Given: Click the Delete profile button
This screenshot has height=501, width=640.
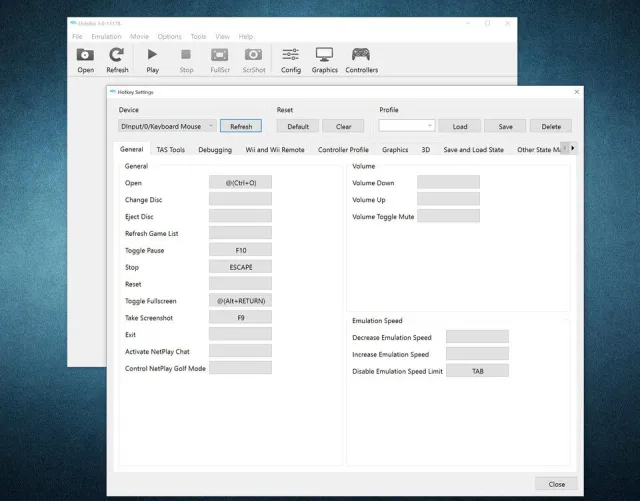Looking at the screenshot, I should [551, 126].
